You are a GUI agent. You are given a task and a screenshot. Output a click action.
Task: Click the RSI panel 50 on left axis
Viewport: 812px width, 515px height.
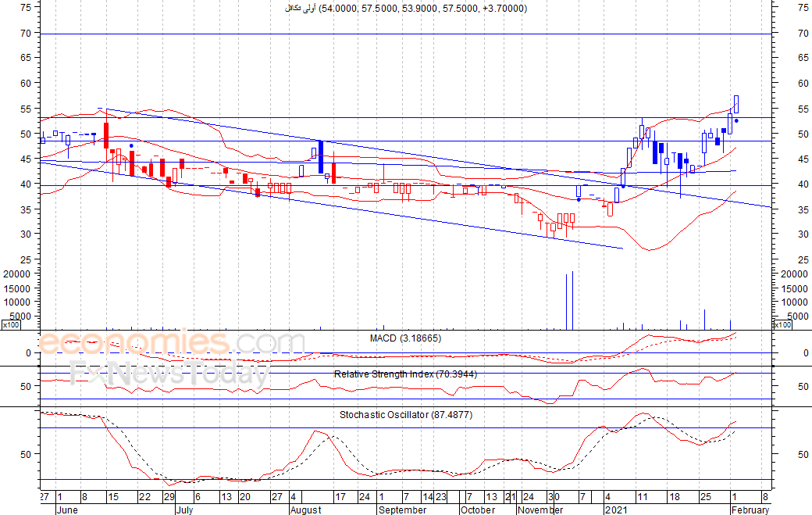[26, 387]
